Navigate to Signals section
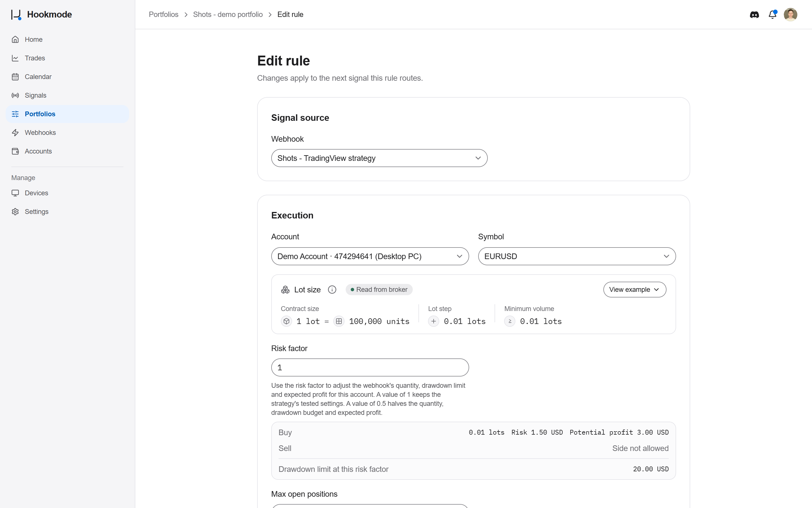 pos(67,95)
